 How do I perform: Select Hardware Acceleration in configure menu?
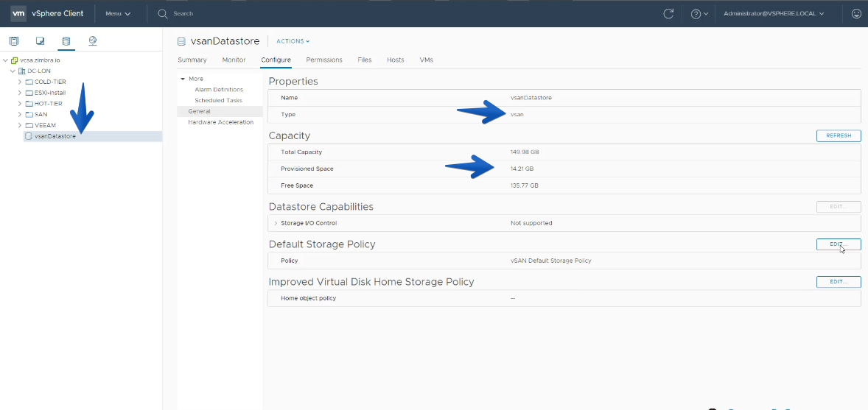(220, 122)
